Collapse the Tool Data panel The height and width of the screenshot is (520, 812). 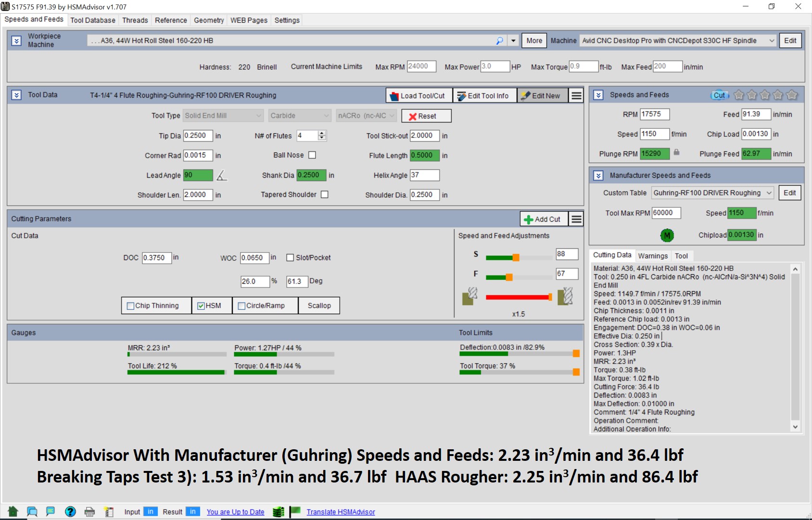pyautogui.click(x=16, y=95)
